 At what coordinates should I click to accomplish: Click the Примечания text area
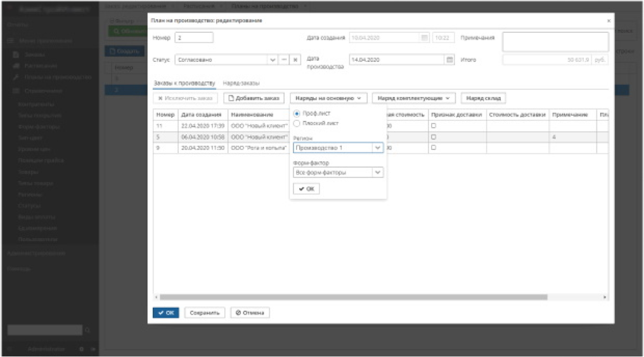point(555,42)
